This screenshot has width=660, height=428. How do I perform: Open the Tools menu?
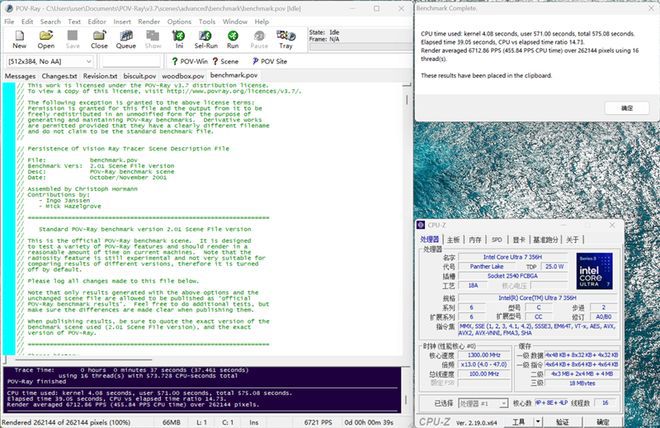(207, 21)
